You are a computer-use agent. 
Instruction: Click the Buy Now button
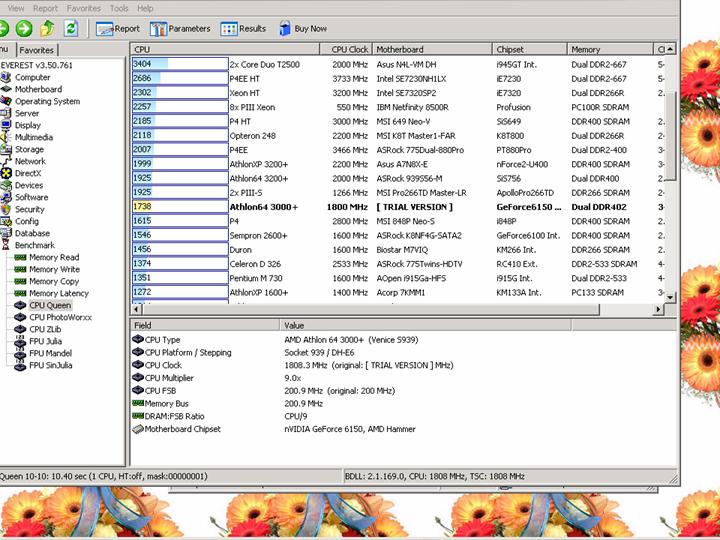pos(303,29)
